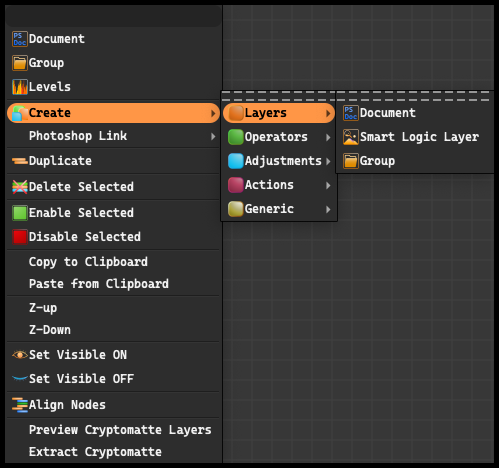This screenshot has height=468, width=499.
Task: Click the blue Adjustments category icon
Action: pyautogui.click(x=236, y=161)
